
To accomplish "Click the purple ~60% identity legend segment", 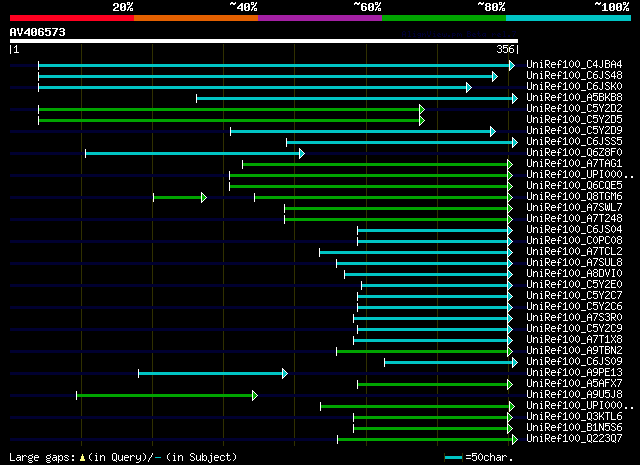I will tap(320, 18).
